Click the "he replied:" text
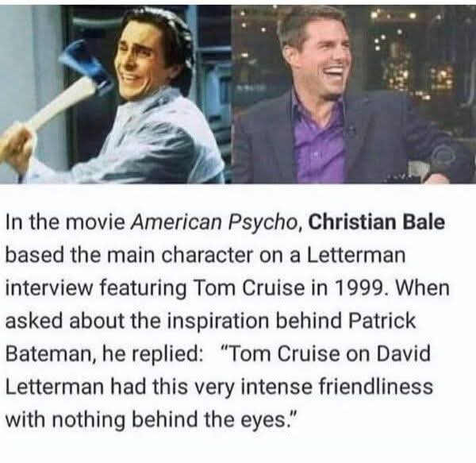Screen dimensions: 476x463 point(153,354)
